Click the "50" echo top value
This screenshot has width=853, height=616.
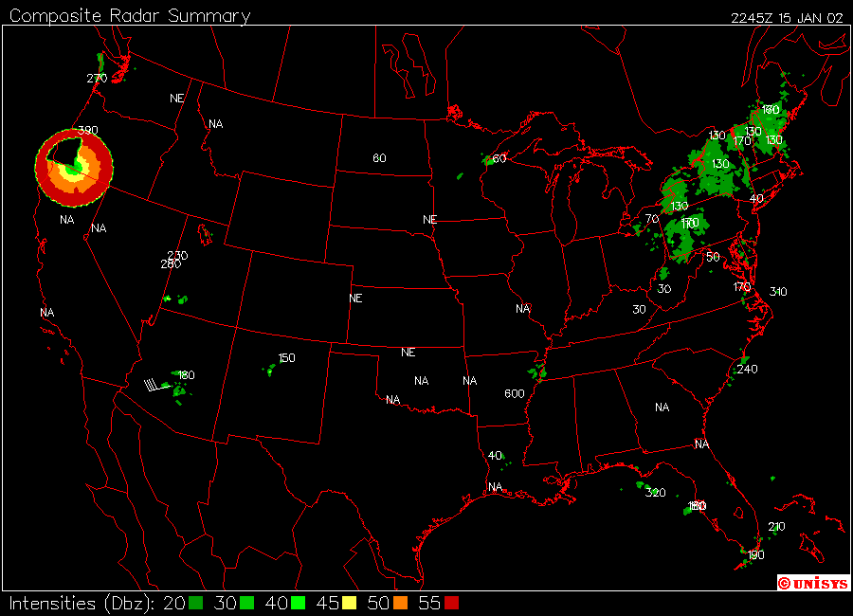click(x=713, y=257)
